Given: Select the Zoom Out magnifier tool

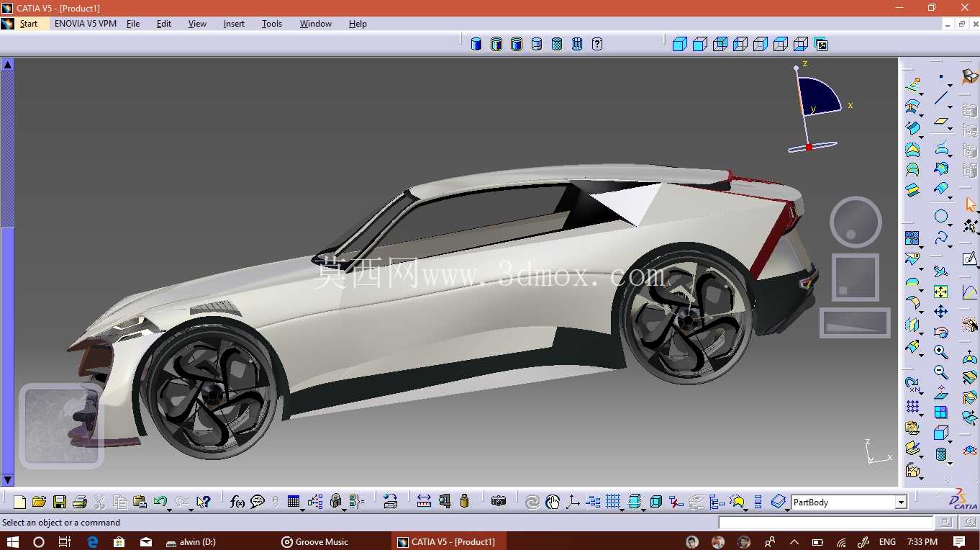Looking at the screenshot, I should click(x=940, y=371).
